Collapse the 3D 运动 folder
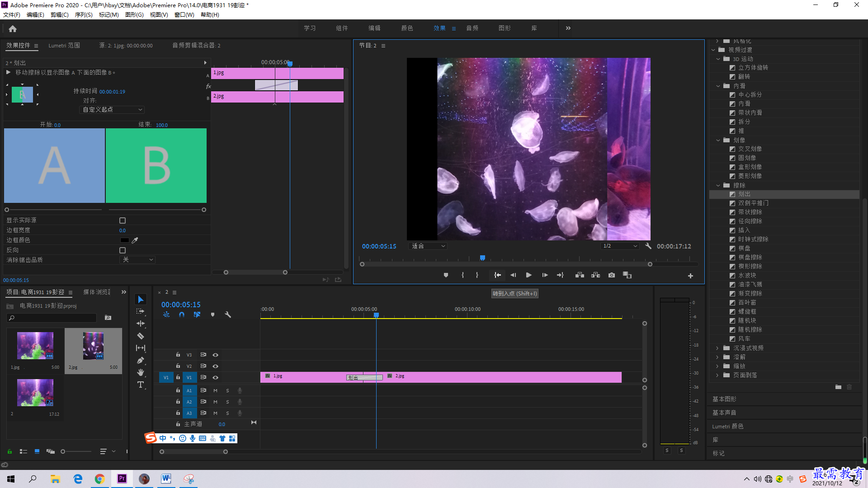The height and width of the screenshot is (488, 868). [x=718, y=59]
